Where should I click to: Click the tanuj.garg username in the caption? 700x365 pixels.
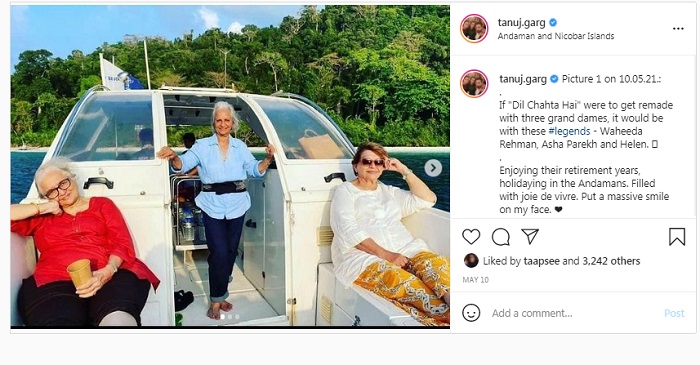(x=523, y=79)
